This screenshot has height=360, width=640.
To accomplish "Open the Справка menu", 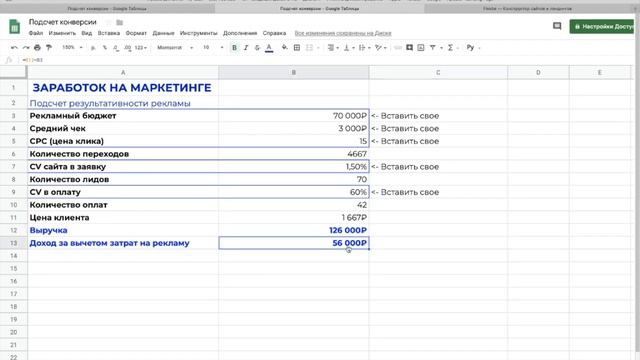I will click(x=274, y=33).
